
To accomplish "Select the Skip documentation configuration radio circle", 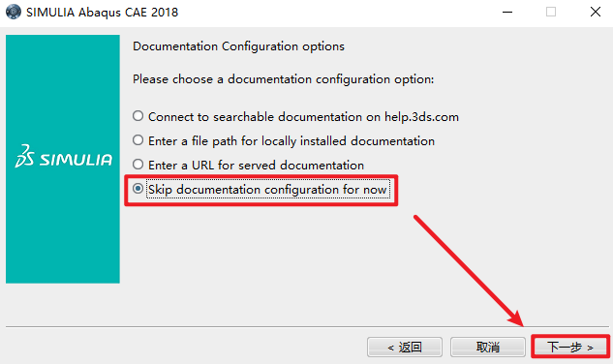I will (138, 189).
